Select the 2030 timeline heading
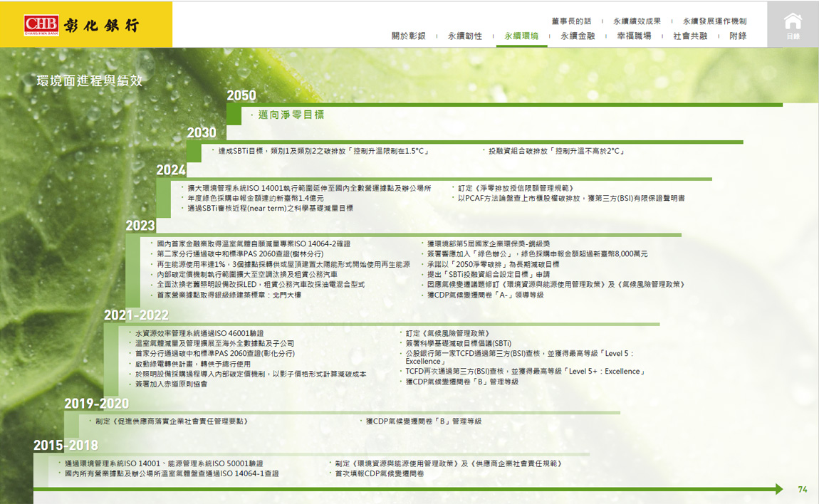Screen dimensions: 819x504 [x=202, y=133]
